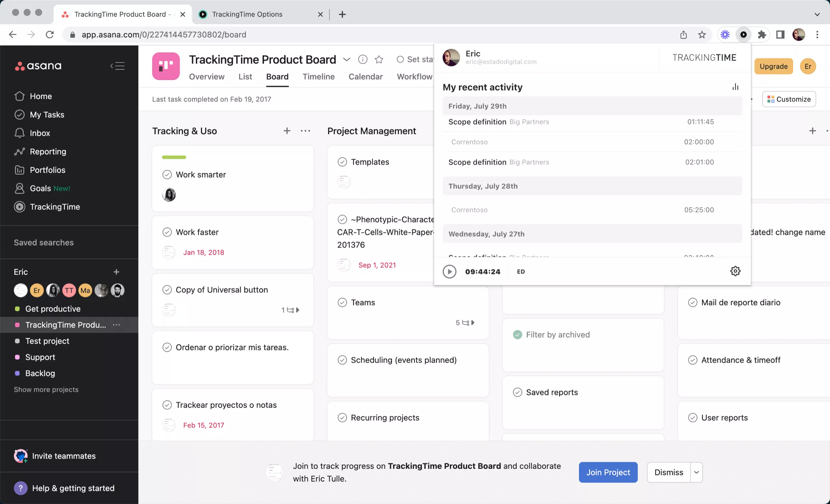Click the TrackingTime timer play button
This screenshot has width=830, height=504.
click(449, 271)
